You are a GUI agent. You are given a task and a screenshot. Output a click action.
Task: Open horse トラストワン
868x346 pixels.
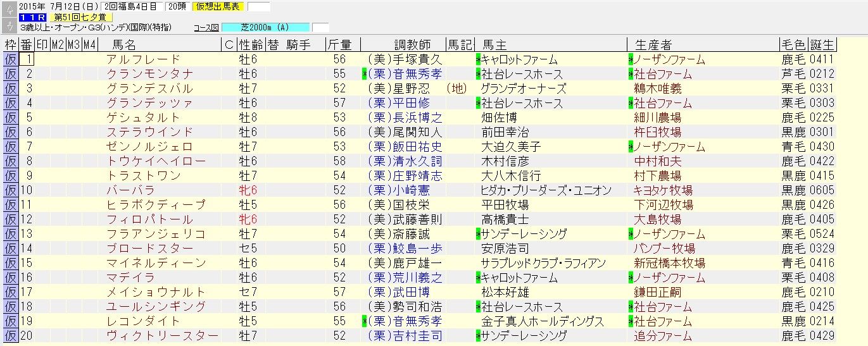(143, 176)
